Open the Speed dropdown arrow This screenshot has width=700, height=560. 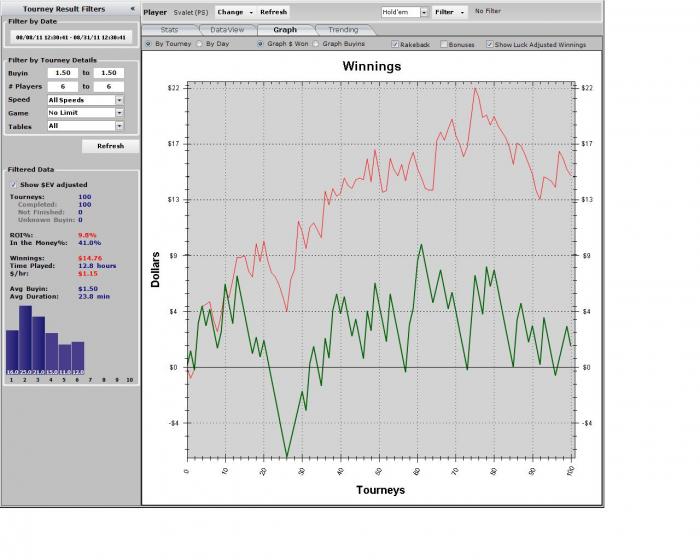pyautogui.click(x=119, y=100)
